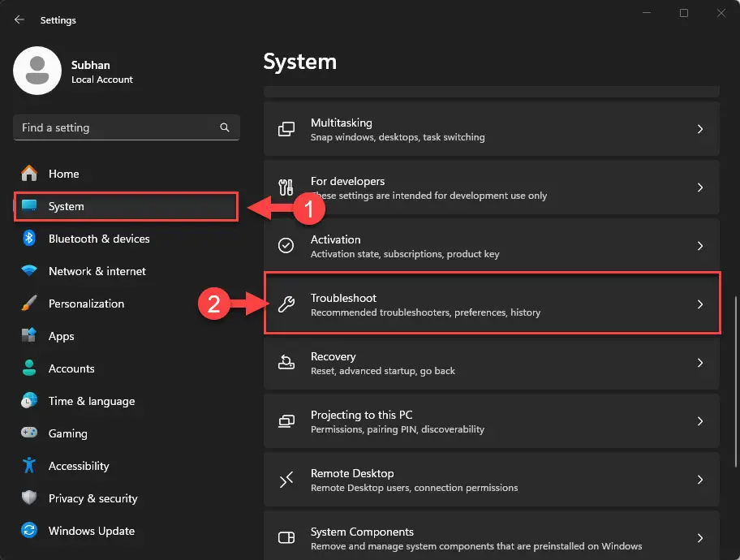Click 'Permissions, pairing PIN, discoverability' text
This screenshot has width=740, height=560.
398,429
